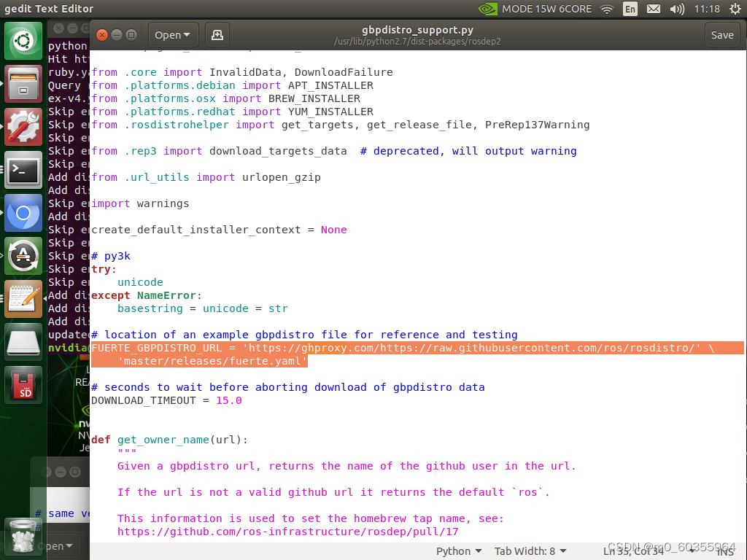Launch Chromium browser from the dock
The height and width of the screenshot is (560, 747).
tap(23, 213)
